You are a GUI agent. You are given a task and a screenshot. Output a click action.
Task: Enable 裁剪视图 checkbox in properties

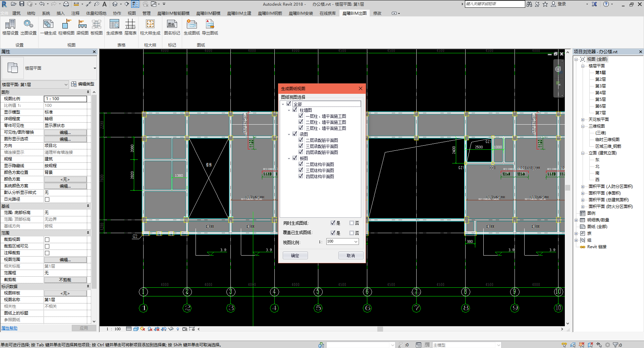[x=47, y=239]
